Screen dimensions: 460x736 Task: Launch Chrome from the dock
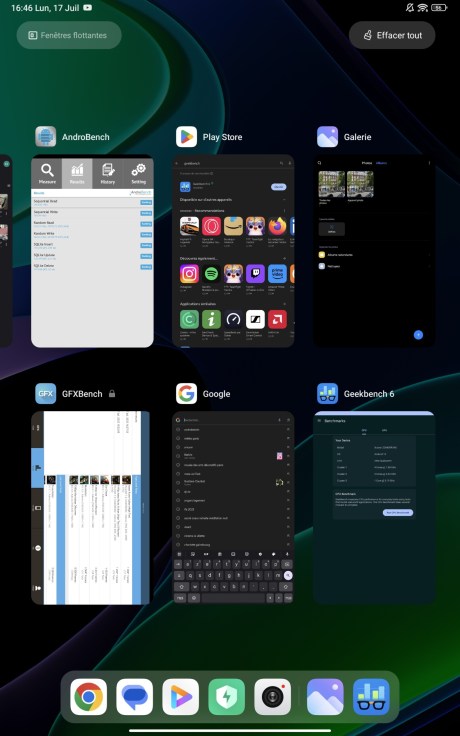88,697
